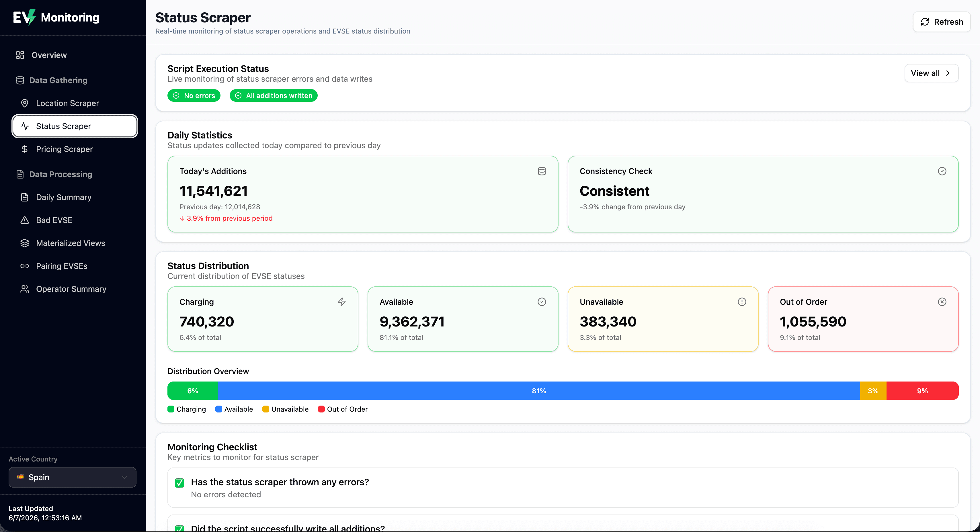Click the green Charging legend swatch
The image size is (980, 532).
[x=171, y=409]
